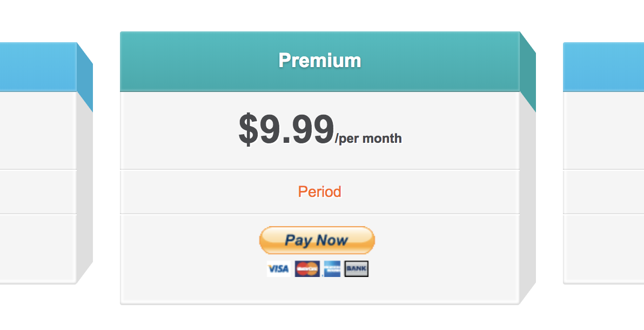Click the "/per month" billing label

(x=368, y=138)
